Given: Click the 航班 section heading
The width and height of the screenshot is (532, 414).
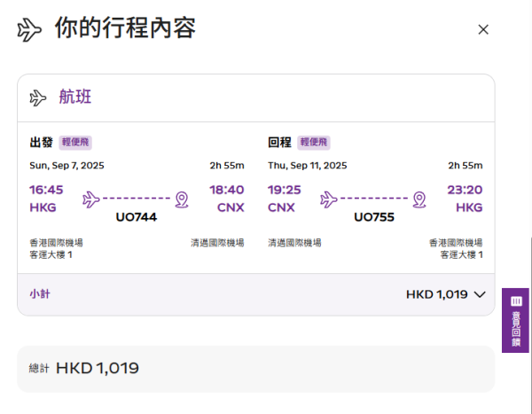Looking at the screenshot, I should tap(75, 97).
